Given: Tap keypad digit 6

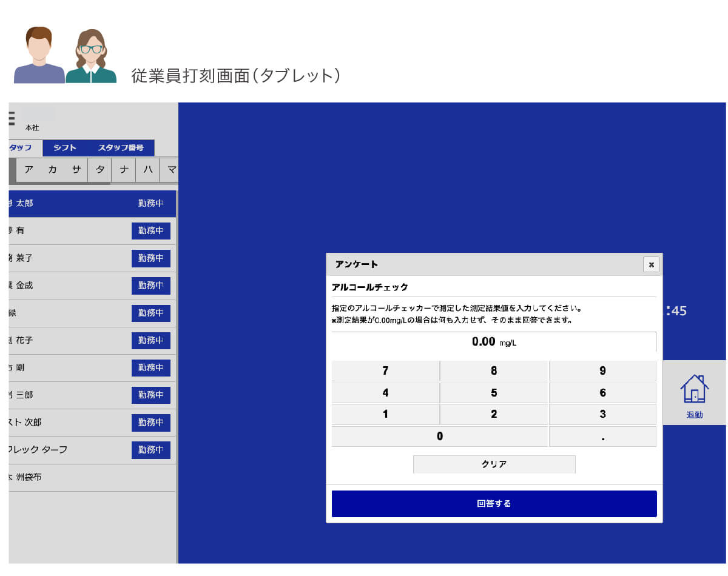Looking at the screenshot, I should click(602, 393).
